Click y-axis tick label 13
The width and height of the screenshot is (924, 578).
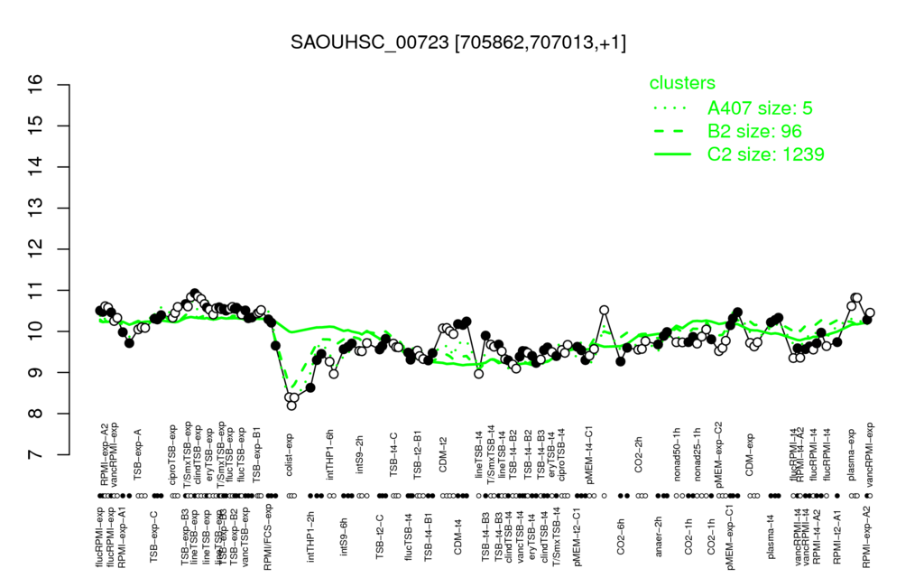point(35,209)
